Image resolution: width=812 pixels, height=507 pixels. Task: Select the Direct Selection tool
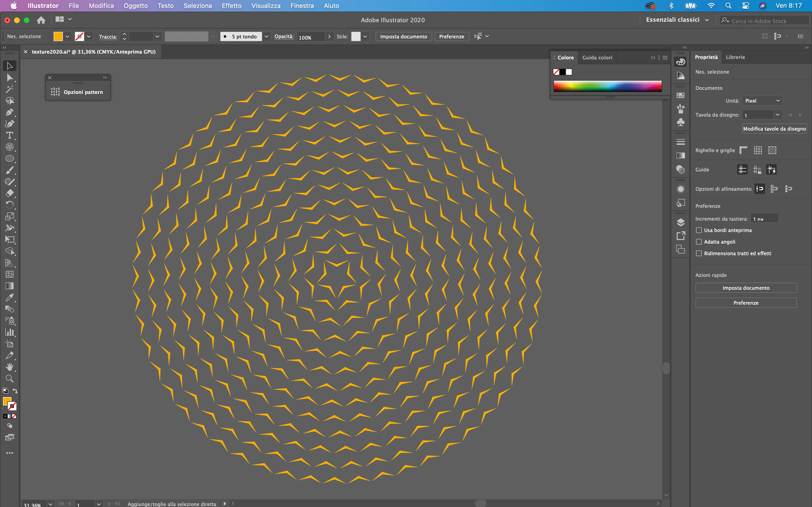tap(9, 78)
